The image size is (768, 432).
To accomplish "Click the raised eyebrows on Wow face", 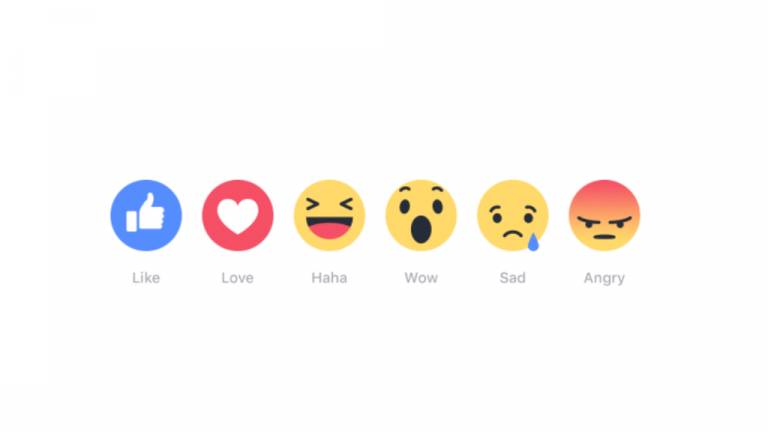I will click(421, 189).
